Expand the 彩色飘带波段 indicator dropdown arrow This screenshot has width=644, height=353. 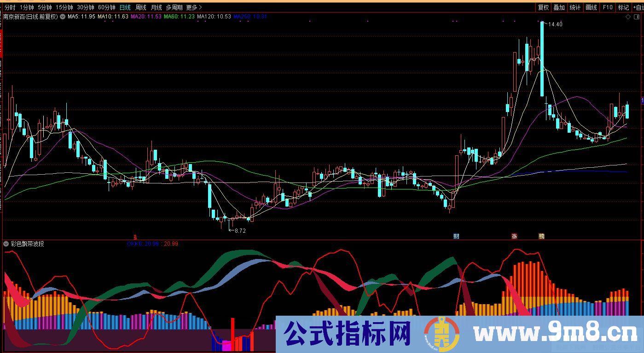coord(6,244)
